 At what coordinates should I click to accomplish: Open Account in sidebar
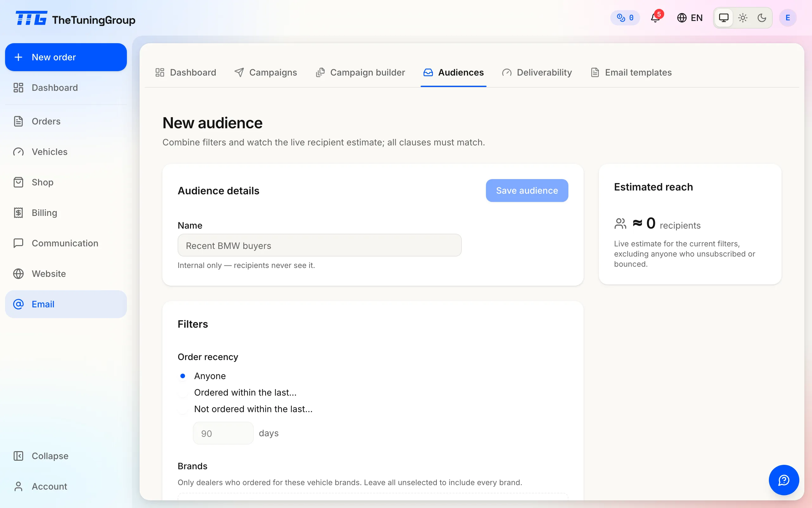coord(66,486)
